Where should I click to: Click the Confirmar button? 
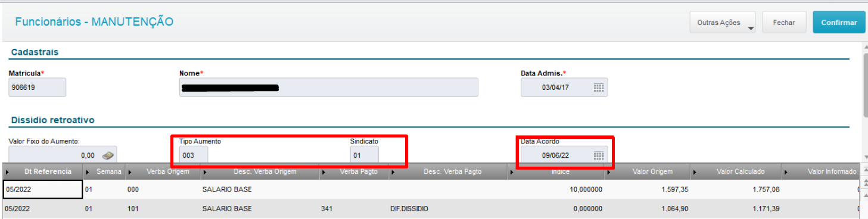coord(839,23)
